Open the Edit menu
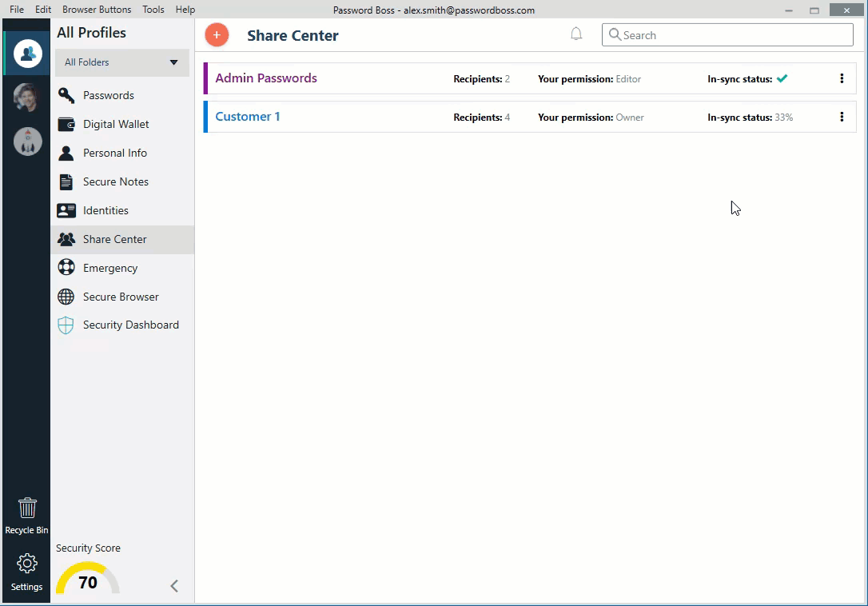 (x=42, y=10)
